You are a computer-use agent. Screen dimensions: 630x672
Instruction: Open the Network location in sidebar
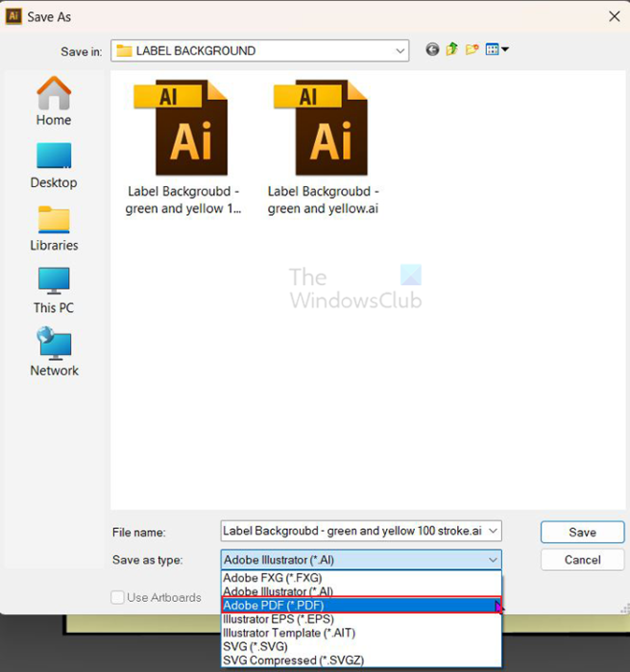click(54, 352)
